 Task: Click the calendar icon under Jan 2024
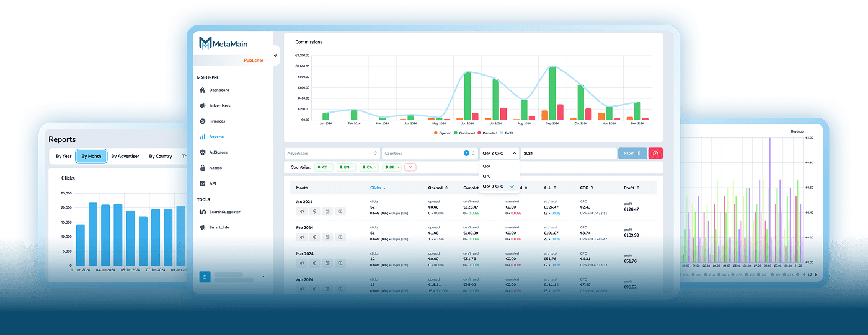(x=327, y=211)
